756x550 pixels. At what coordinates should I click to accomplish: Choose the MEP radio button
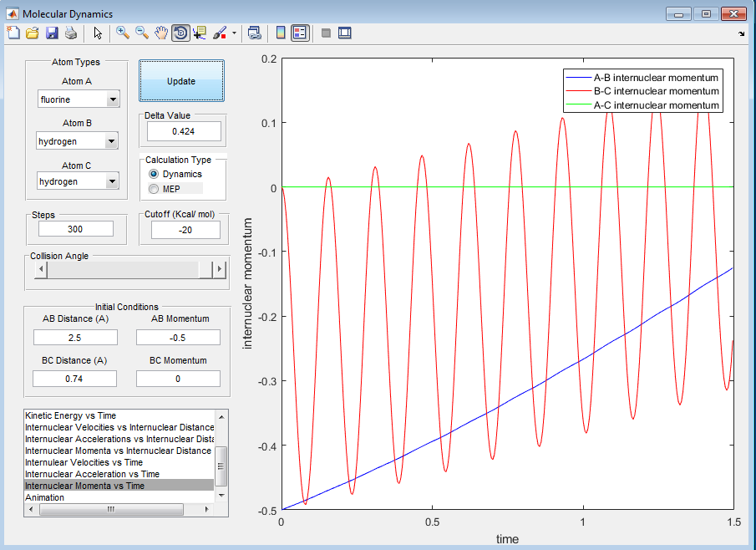pyautogui.click(x=154, y=189)
